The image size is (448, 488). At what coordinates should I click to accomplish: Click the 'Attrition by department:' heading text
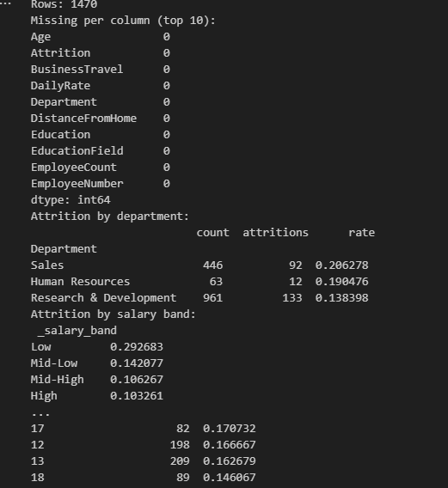[110, 217]
